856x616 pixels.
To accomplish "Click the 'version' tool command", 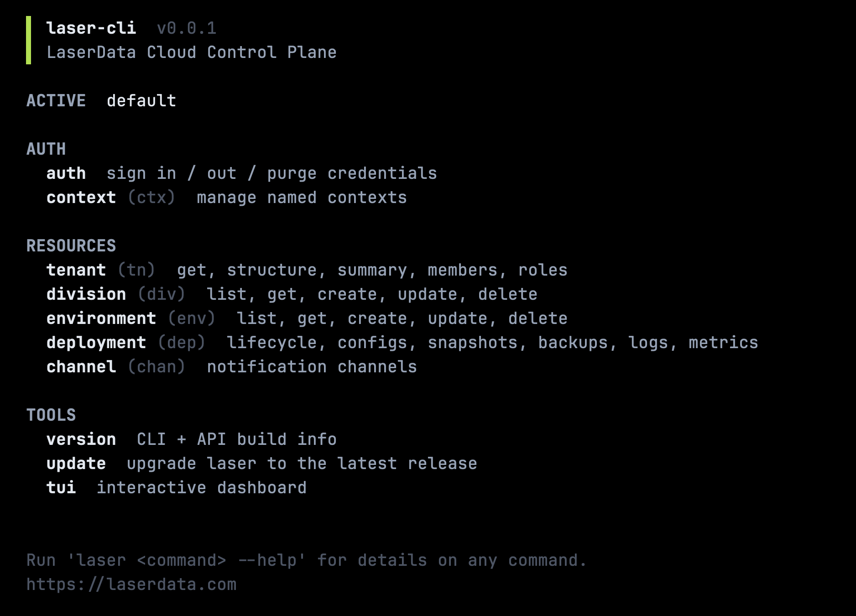I will (81, 439).
